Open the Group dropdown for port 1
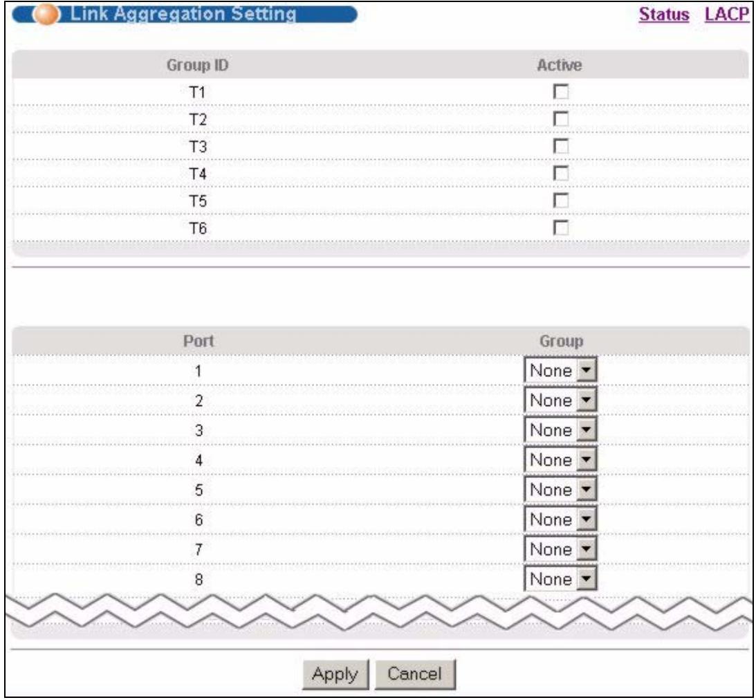 (x=560, y=370)
